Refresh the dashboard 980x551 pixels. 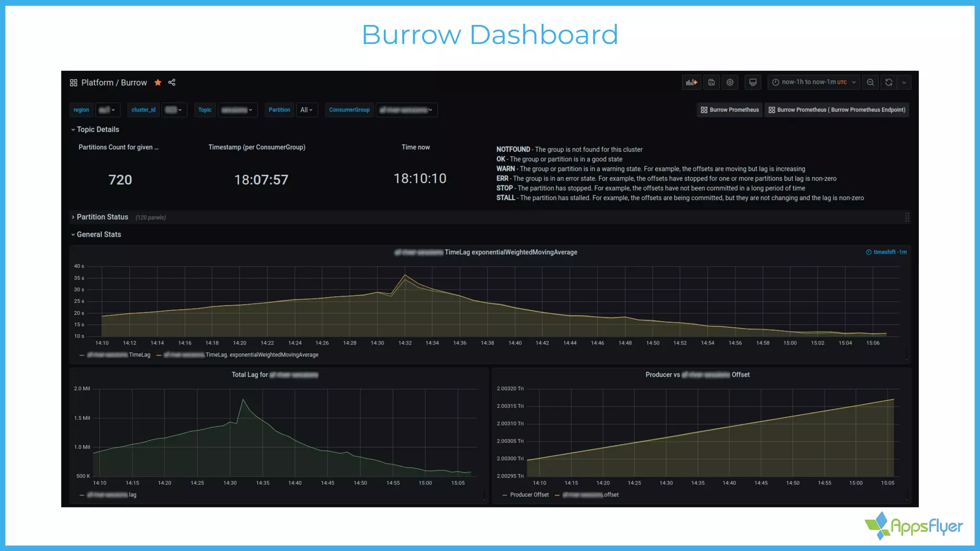[x=889, y=82]
